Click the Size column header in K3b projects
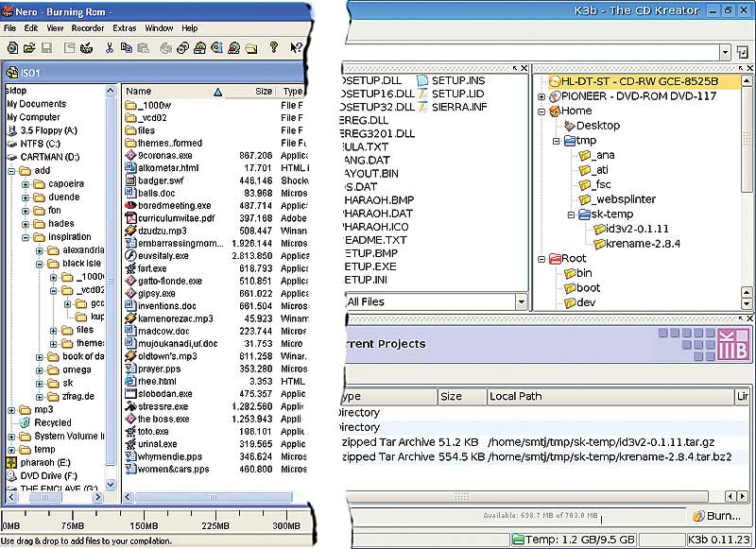Screen dimensions: 756x549 point(462,397)
